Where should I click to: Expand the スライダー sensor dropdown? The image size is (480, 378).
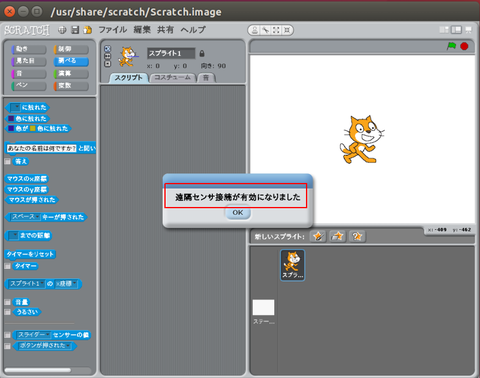tap(48, 335)
